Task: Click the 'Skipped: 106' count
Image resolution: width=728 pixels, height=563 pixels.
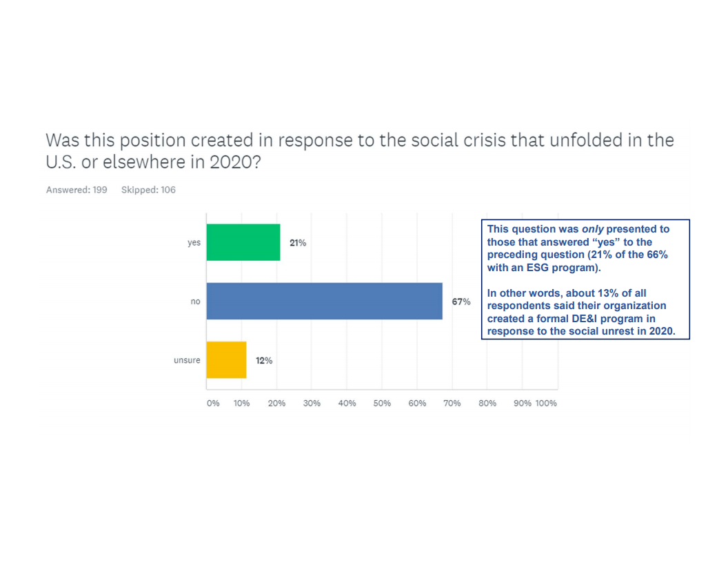Action: [149, 190]
